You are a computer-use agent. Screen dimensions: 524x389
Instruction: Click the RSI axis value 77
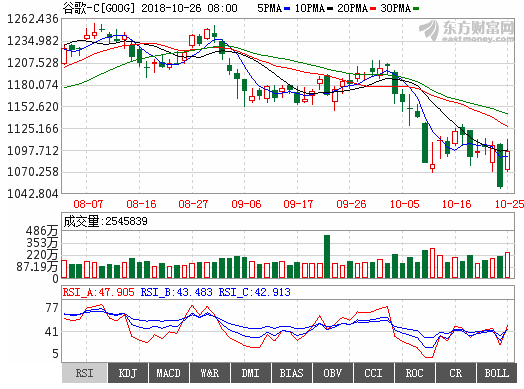[x=52, y=307]
